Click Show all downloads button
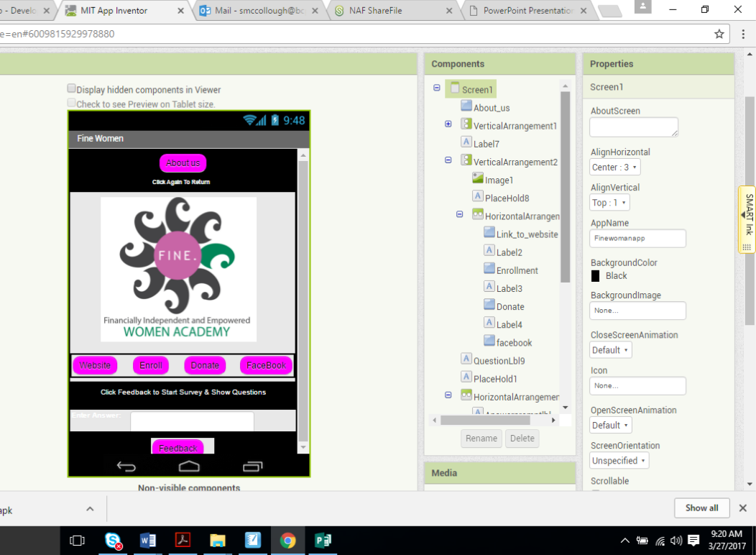Screen dimensions: 756x555 [x=701, y=508]
